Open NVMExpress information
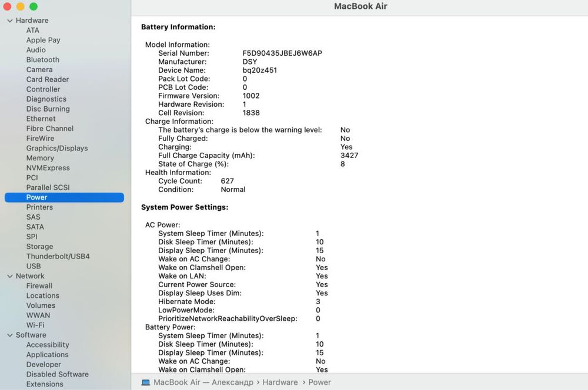Screen dimensions: 588x390 [48, 168]
